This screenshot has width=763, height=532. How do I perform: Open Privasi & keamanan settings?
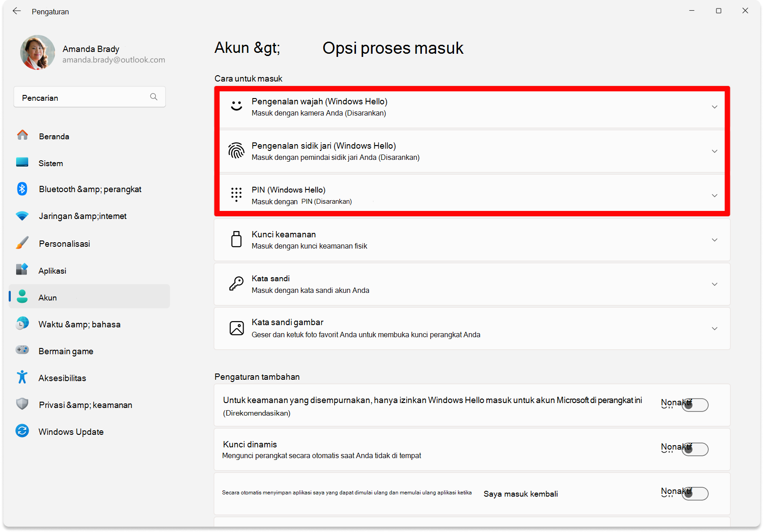click(x=90, y=404)
